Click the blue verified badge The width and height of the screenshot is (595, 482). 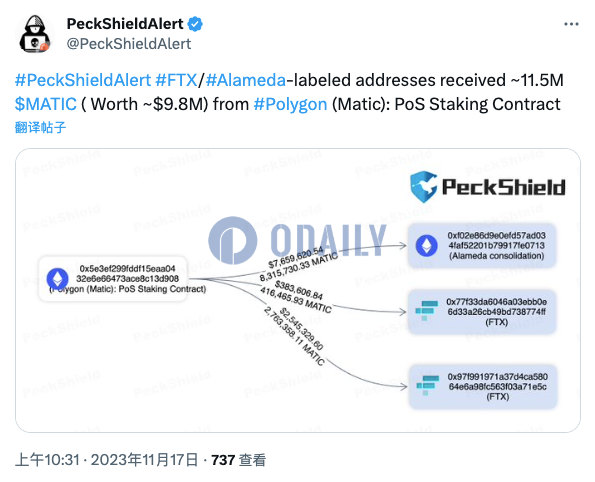click(x=195, y=24)
